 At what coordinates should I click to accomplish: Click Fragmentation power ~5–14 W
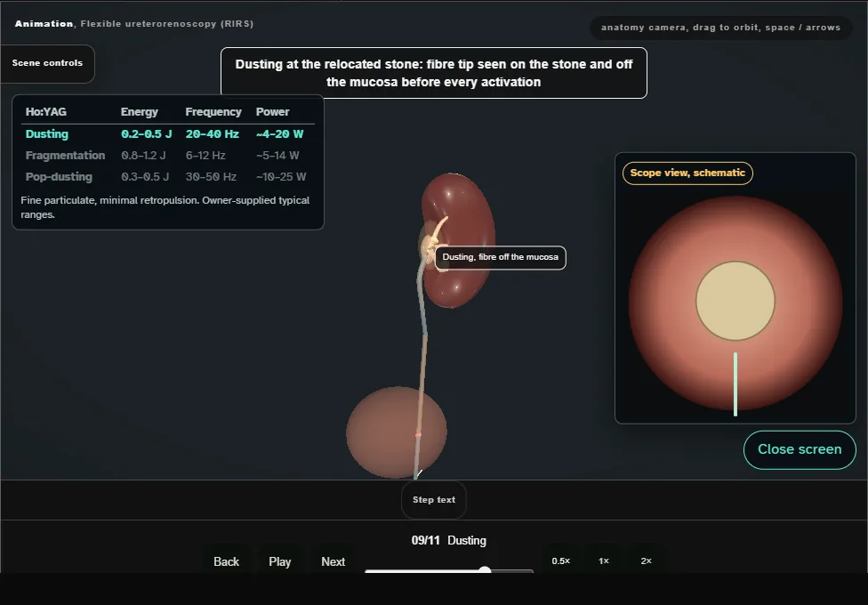[x=277, y=156]
